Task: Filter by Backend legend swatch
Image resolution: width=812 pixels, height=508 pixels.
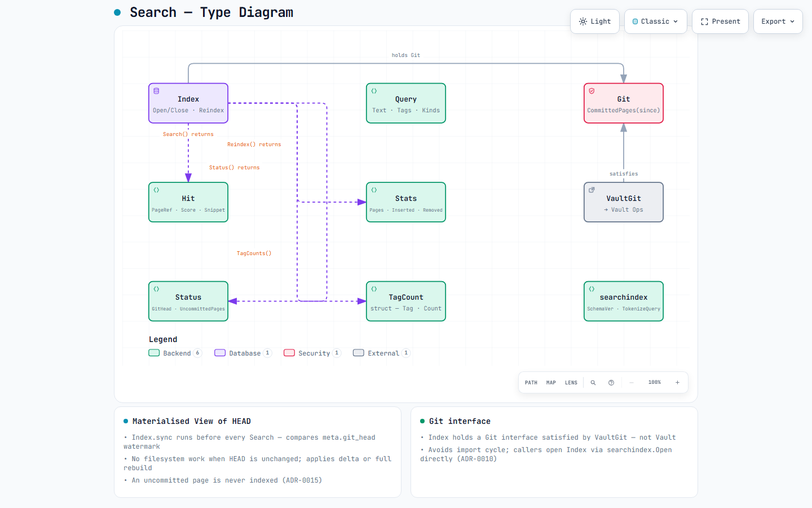Action: 154,353
